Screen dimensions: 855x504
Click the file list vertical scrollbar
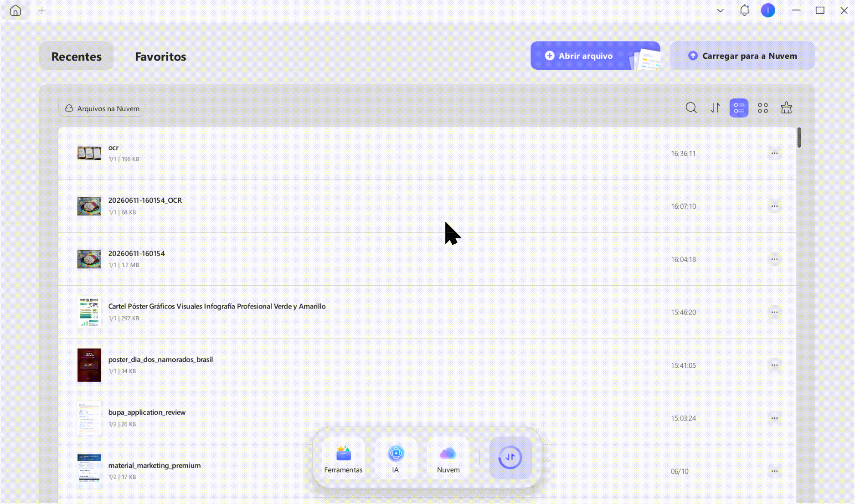799,138
